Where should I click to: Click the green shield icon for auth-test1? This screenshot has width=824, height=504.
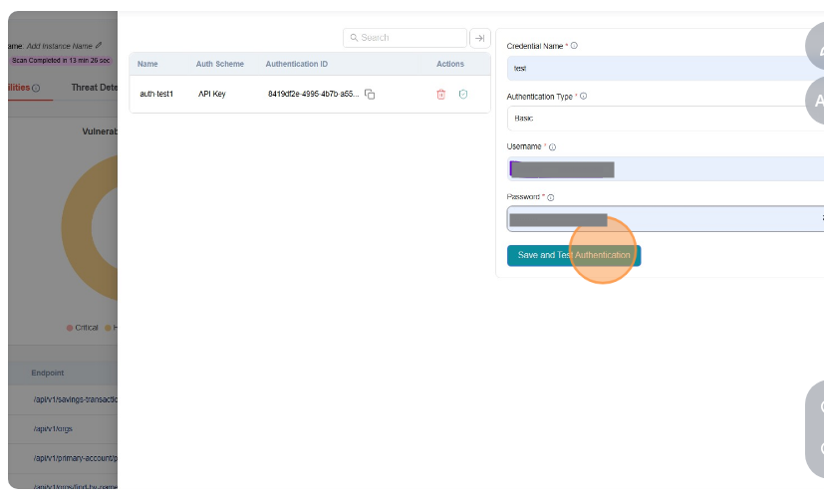[x=463, y=95]
